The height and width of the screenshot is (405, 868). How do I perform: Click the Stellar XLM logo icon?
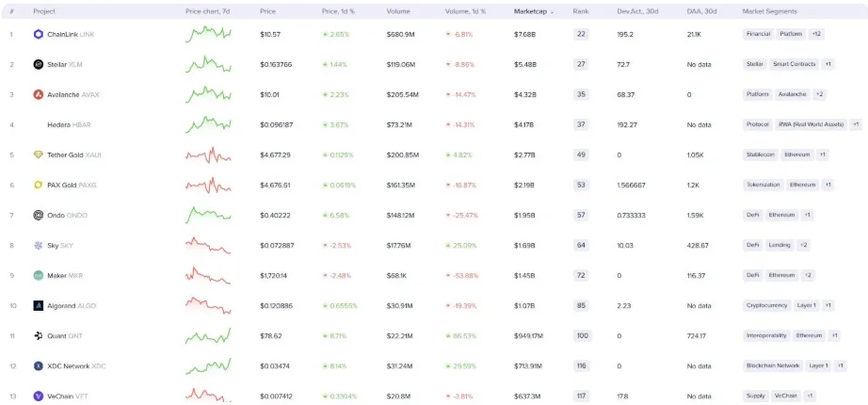(x=39, y=64)
